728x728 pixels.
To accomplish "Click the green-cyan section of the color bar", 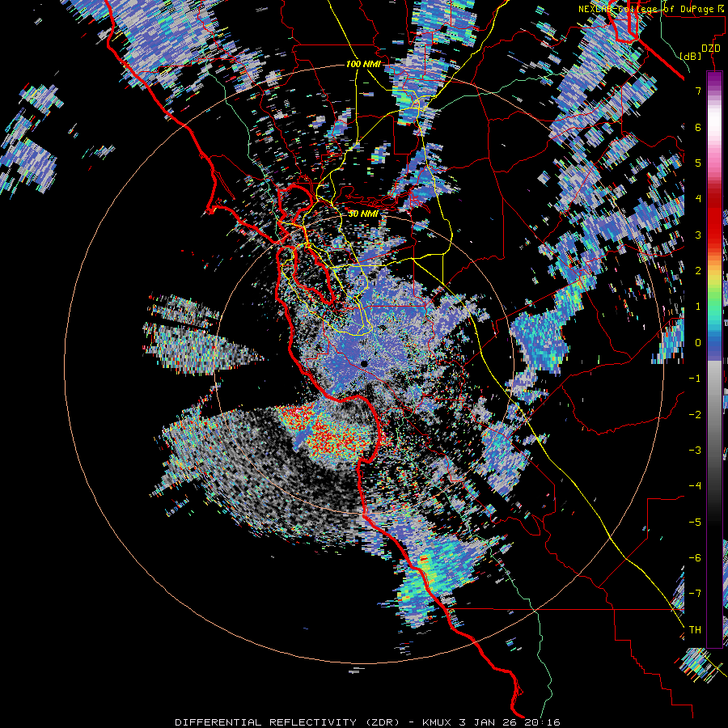I will 714,309.
